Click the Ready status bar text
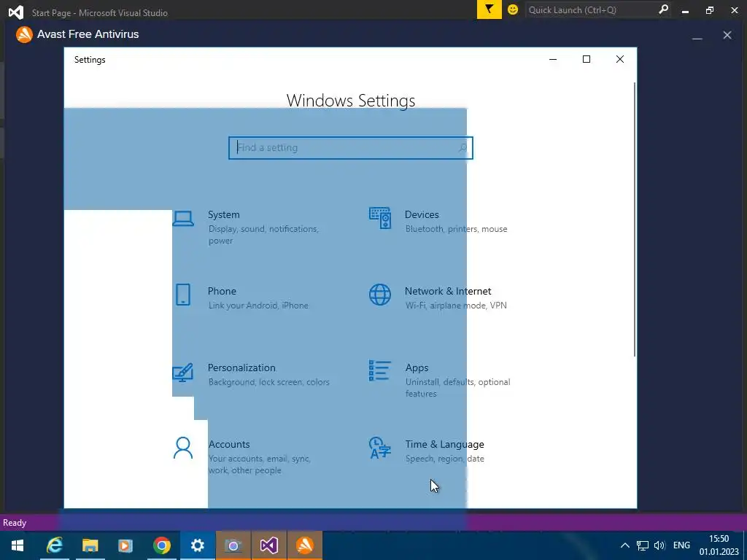 point(15,523)
